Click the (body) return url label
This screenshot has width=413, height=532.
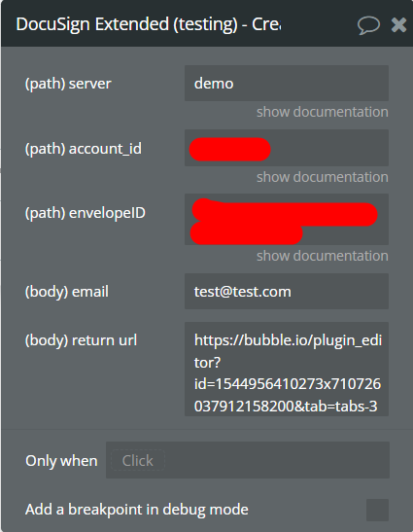coord(81,340)
